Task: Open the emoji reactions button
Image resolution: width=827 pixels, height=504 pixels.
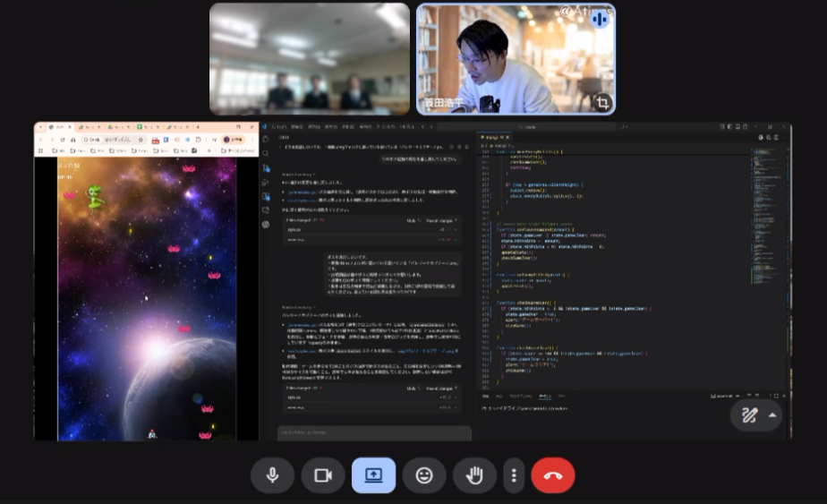Action: click(424, 475)
